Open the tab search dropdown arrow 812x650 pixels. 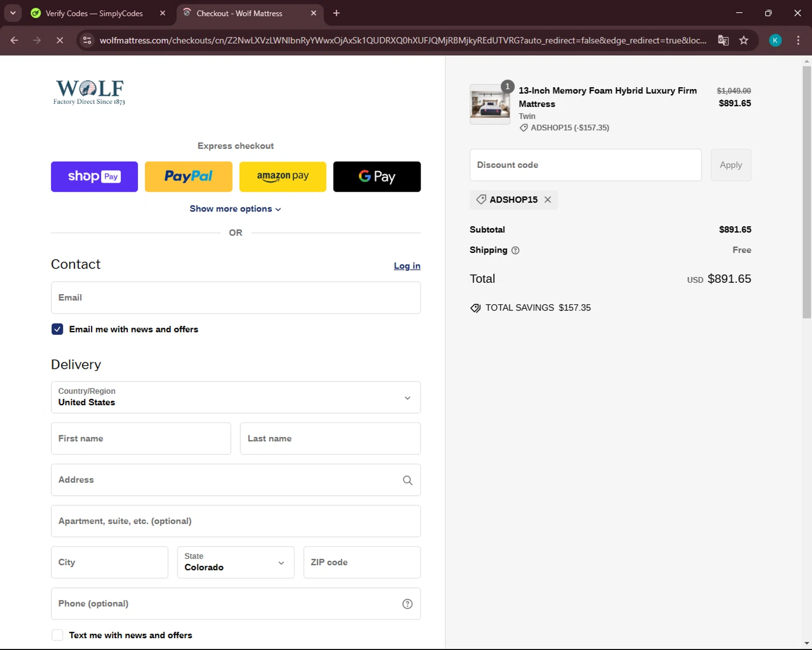[12, 13]
